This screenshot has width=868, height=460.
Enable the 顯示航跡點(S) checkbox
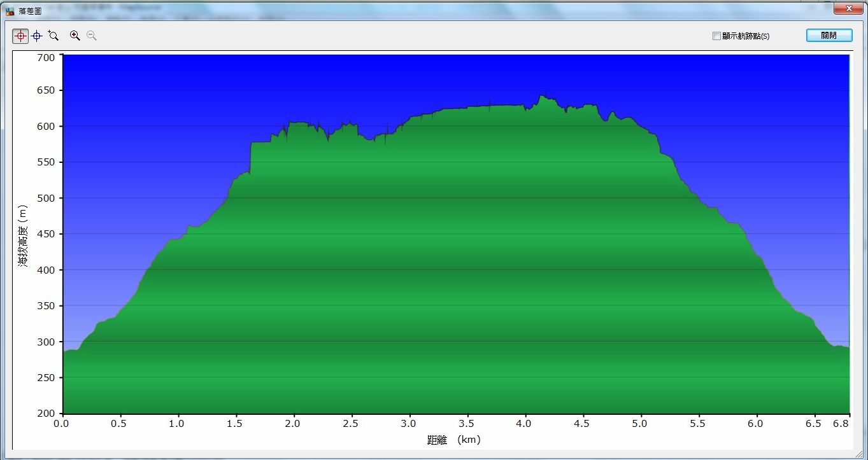pyautogui.click(x=716, y=36)
